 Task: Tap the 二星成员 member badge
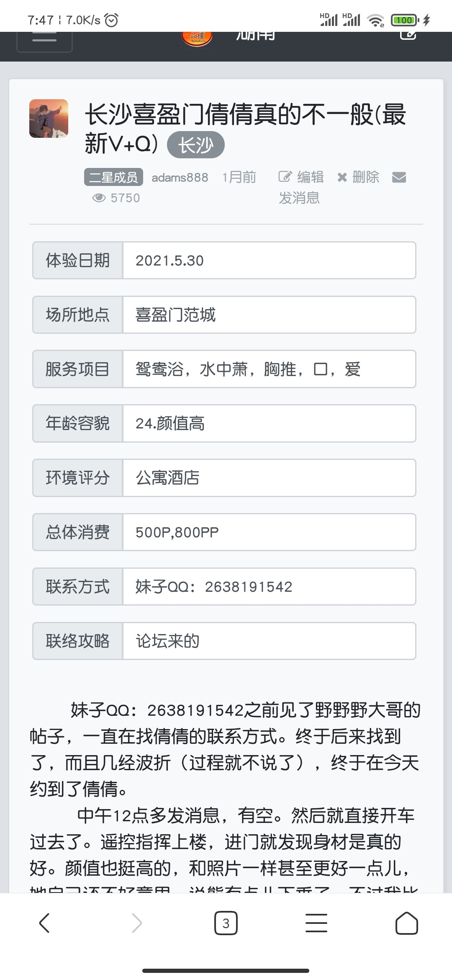[113, 177]
